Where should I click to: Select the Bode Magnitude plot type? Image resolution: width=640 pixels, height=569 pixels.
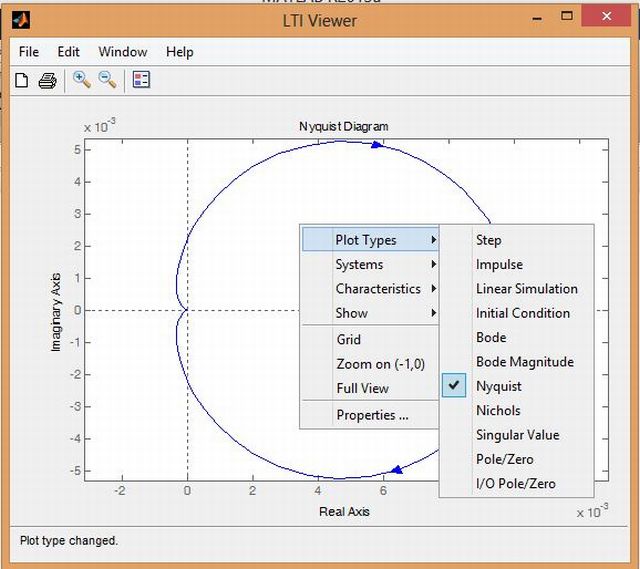516,362
